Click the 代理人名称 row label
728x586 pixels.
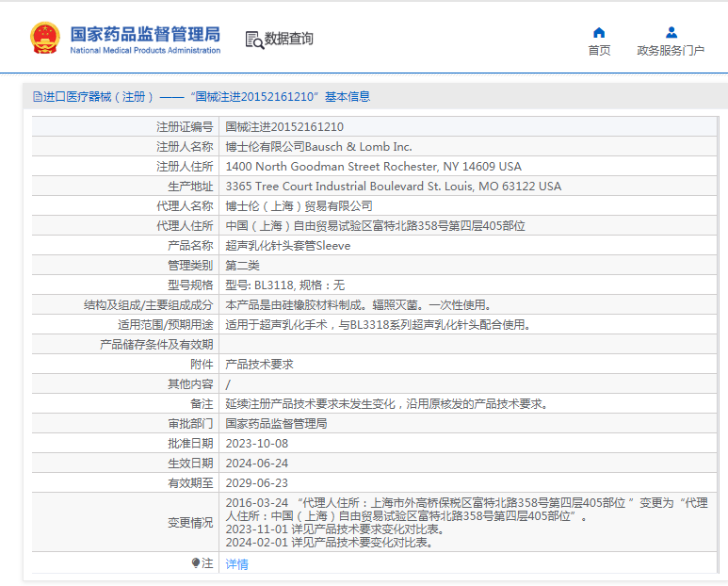pyautogui.click(x=185, y=205)
